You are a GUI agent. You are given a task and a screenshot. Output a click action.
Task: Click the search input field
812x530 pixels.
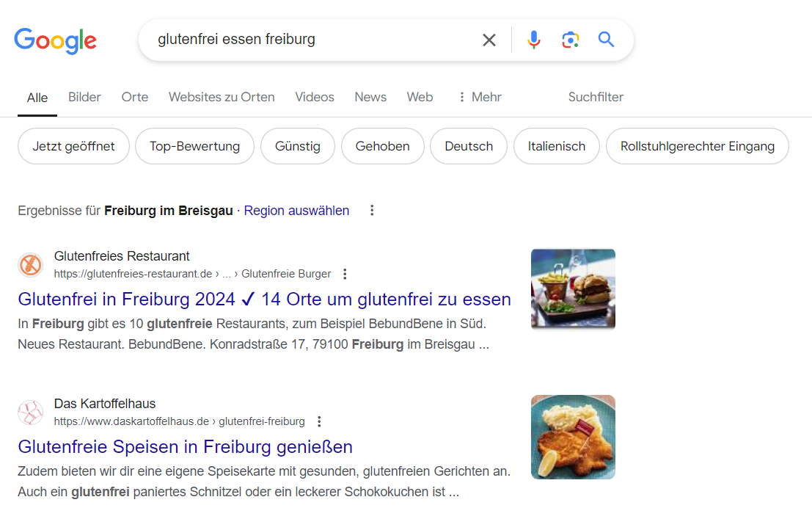coord(308,40)
